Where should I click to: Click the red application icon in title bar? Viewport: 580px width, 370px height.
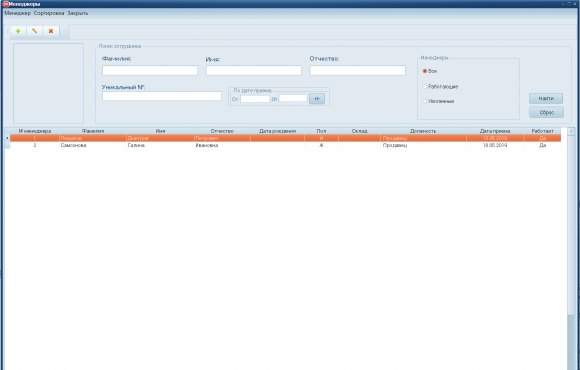point(6,4)
